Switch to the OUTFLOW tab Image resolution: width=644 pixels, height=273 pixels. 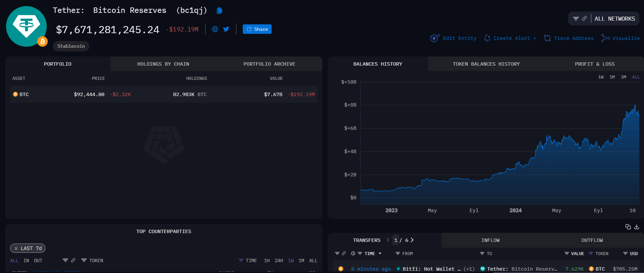pos(592,240)
